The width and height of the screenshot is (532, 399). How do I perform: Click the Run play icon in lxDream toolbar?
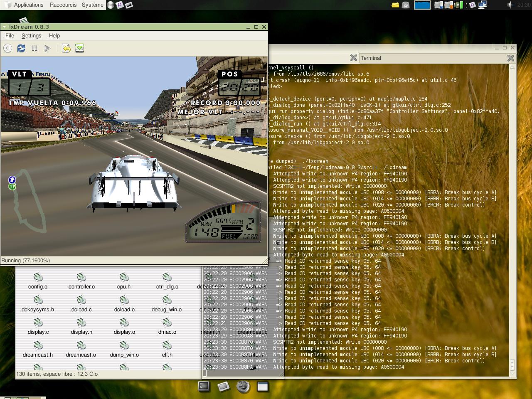click(x=48, y=48)
